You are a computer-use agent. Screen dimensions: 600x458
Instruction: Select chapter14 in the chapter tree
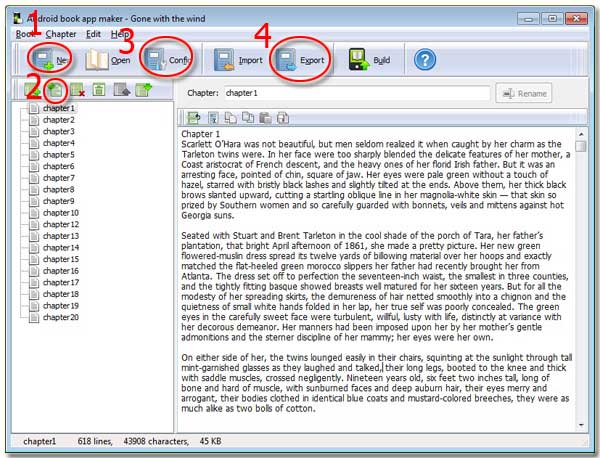click(x=61, y=248)
